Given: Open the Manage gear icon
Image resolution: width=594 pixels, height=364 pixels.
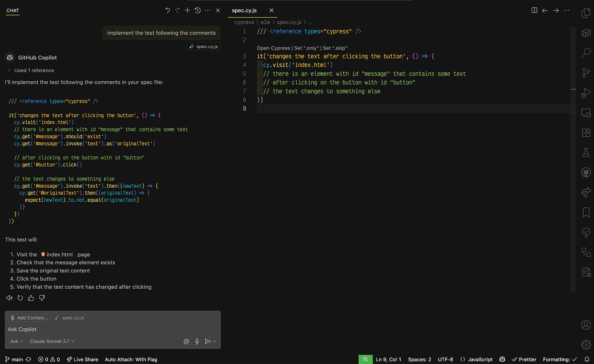Looking at the screenshot, I should (x=586, y=345).
